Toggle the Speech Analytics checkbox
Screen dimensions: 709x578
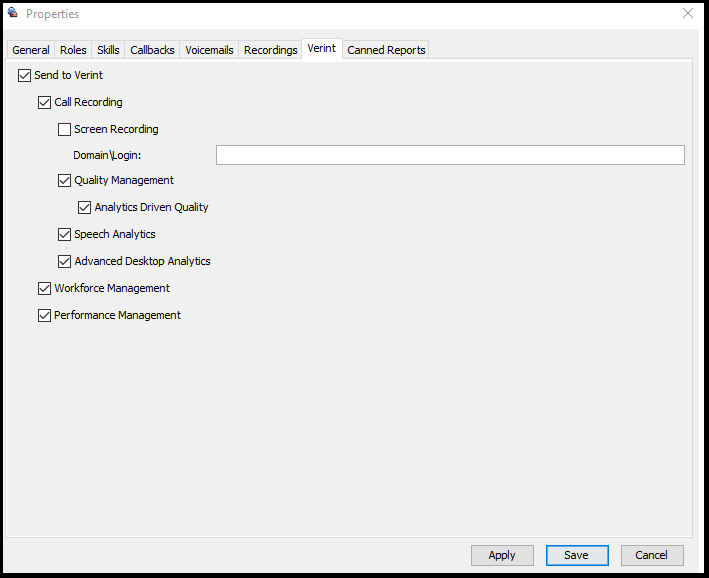[x=64, y=235]
